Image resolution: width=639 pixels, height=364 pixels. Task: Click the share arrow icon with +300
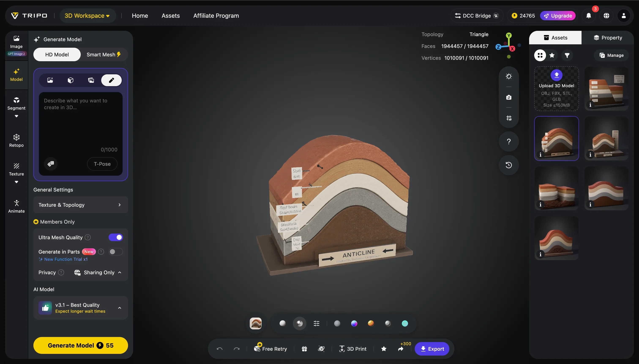point(401,349)
